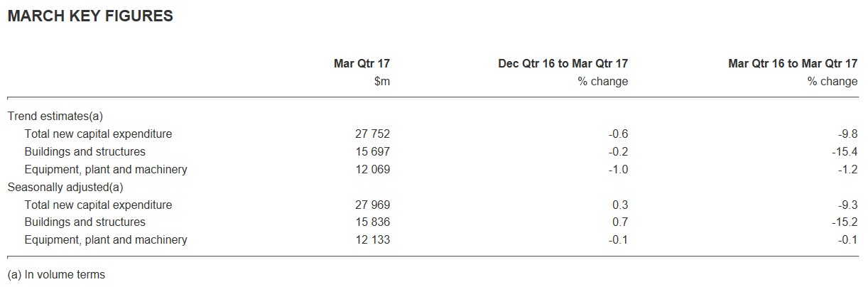Click Buildings and structures under Seasonally adjusted
This screenshot has width=868, height=287.
(85, 222)
